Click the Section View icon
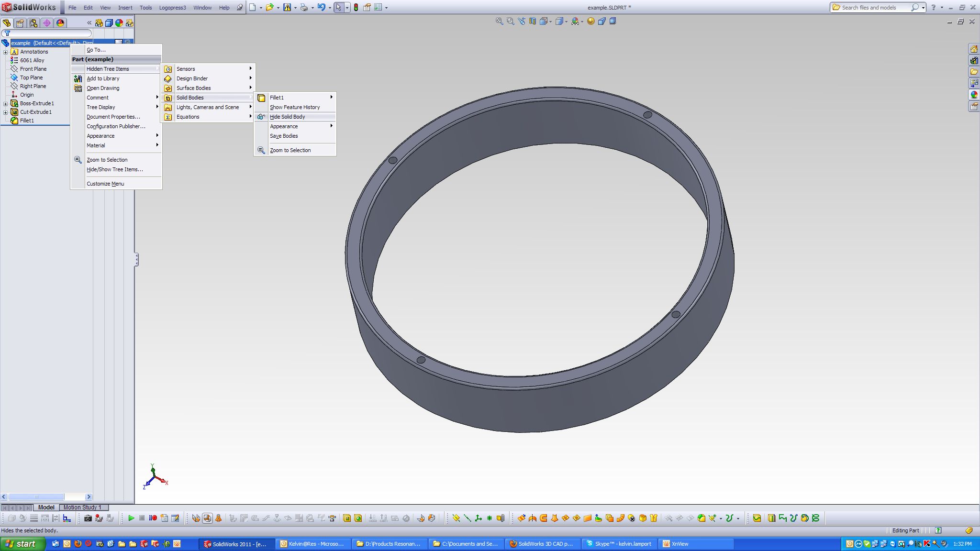This screenshot has width=980, height=551. [533, 21]
